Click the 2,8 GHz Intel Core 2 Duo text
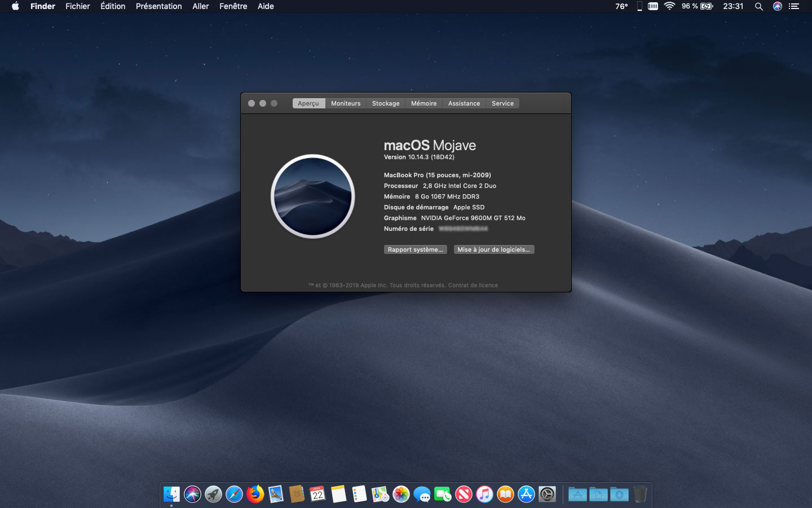 (x=460, y=186)
